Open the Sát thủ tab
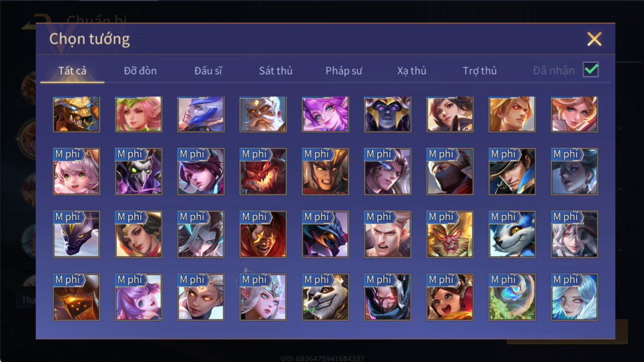This screenshot has width=644, height=362. click(x=276, y=71)
